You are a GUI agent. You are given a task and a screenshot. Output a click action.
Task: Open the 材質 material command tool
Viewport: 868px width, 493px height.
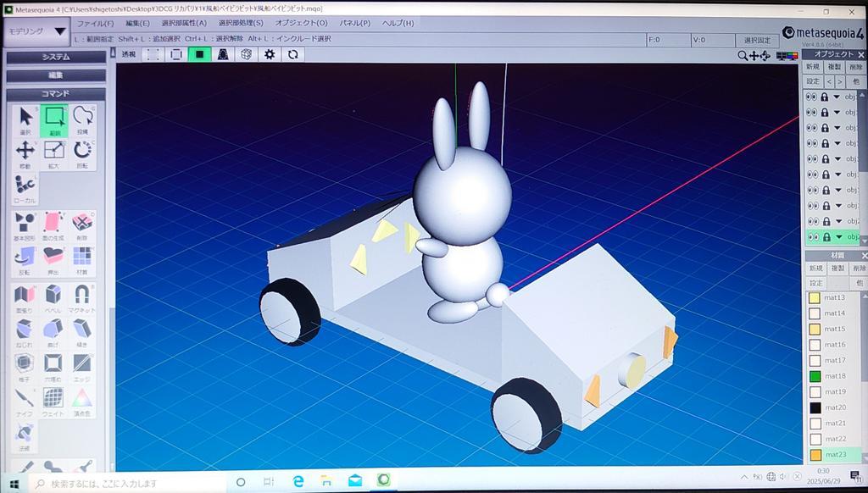click(82, 261)
